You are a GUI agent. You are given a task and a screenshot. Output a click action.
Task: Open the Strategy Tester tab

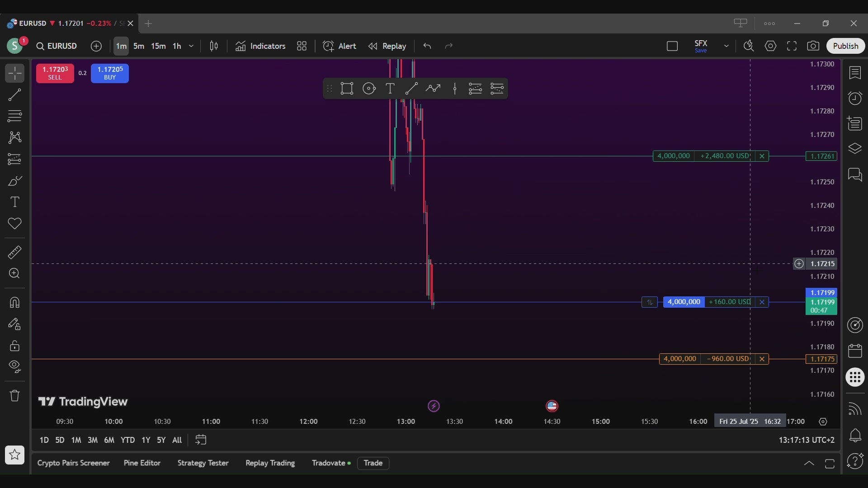[203, 463]
